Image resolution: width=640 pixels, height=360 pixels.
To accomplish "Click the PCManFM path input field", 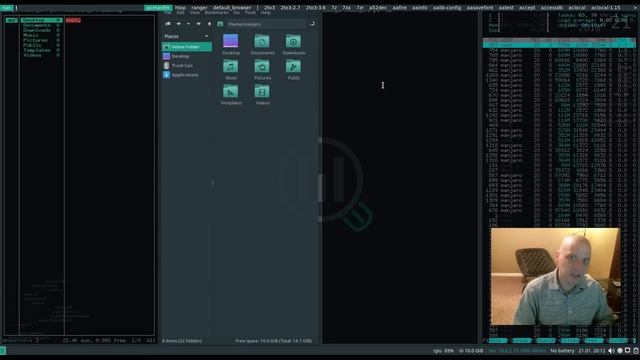I will coord(265,24).
